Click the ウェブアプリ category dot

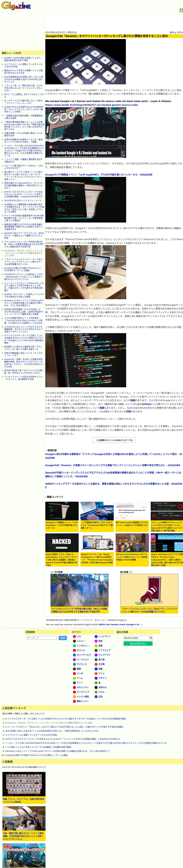pos(96,655)
